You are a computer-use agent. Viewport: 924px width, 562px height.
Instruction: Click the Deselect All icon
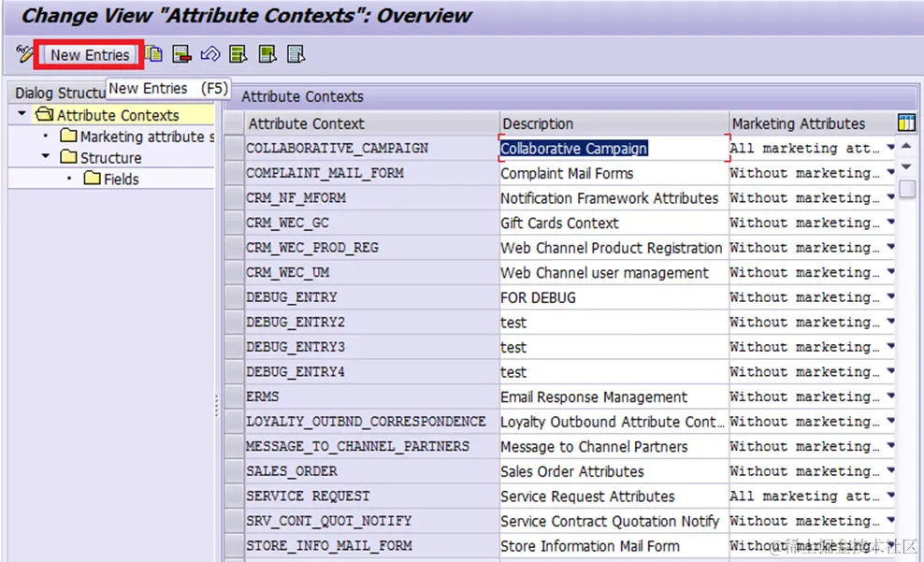pos(296,54)
